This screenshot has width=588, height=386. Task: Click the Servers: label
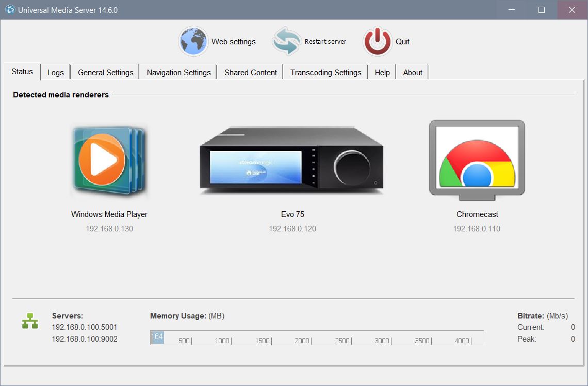coord(68,316)
